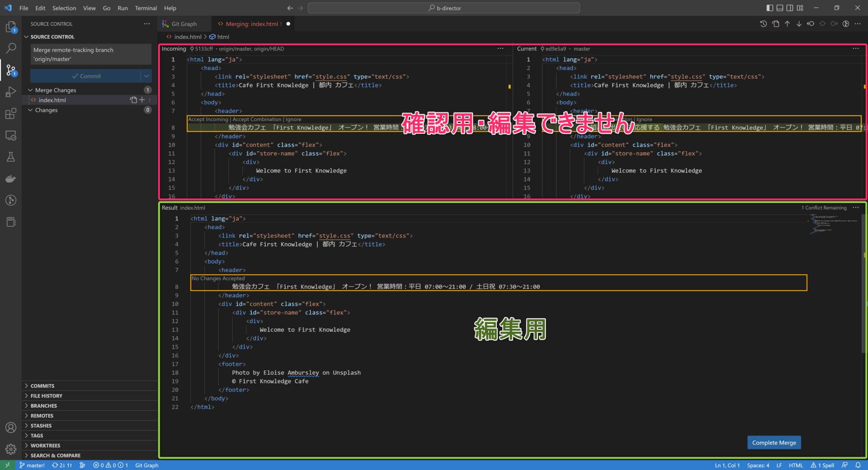
Task: Toggle the bottom panel visibility
Action: pyautogui.click(x=781, y=8)
